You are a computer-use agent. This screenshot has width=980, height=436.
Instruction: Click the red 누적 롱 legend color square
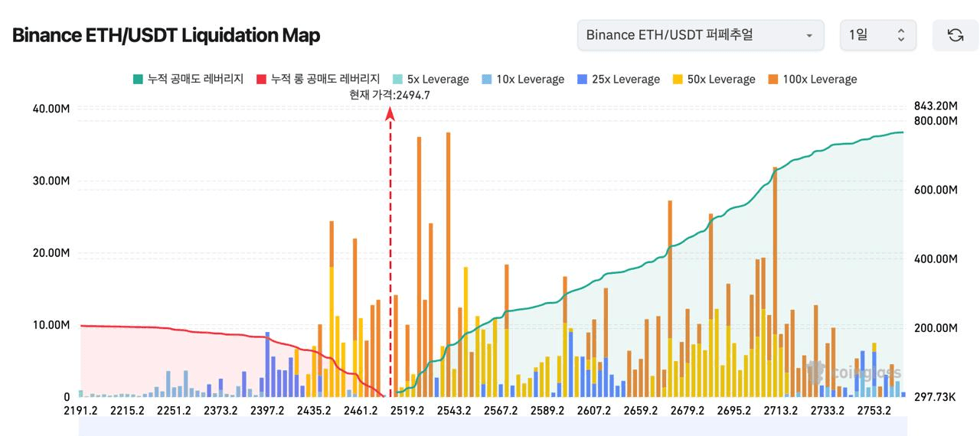(261, 79)
